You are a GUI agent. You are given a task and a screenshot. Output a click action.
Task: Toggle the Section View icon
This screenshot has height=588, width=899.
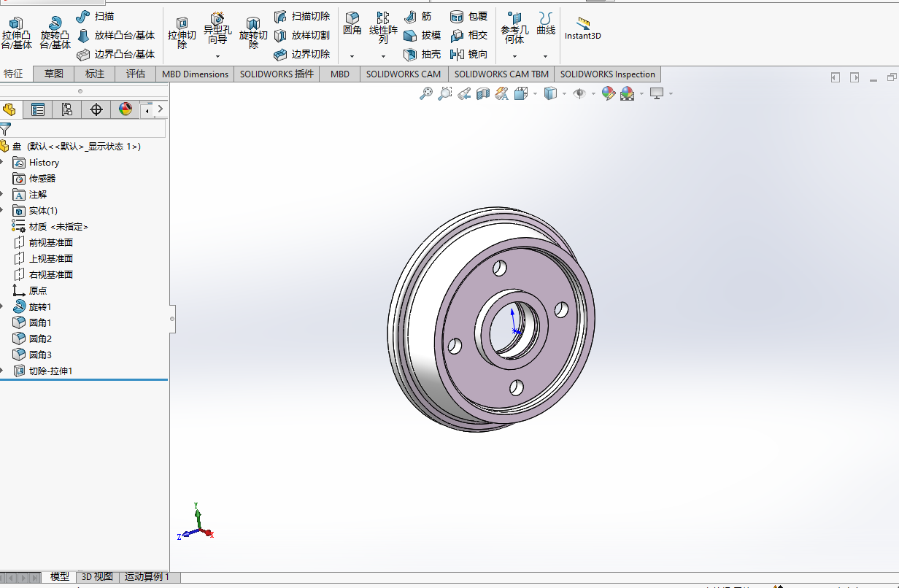pyautogui.click(x=482, y=93)
